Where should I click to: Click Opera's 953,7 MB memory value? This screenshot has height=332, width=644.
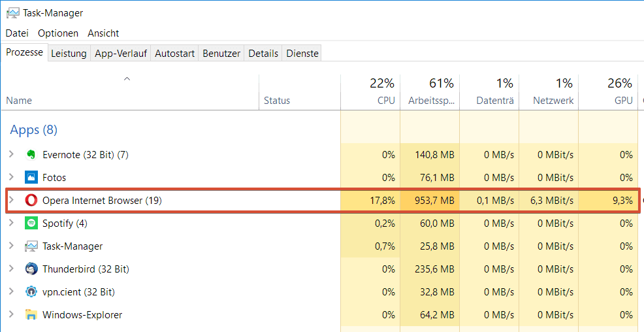pyautogui.click(x=433, y=201)
